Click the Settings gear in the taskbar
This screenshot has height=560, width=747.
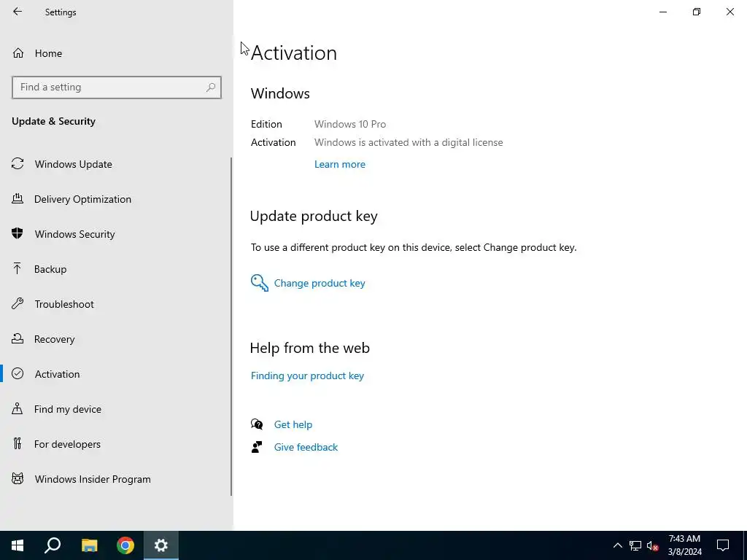pos(161,545)
